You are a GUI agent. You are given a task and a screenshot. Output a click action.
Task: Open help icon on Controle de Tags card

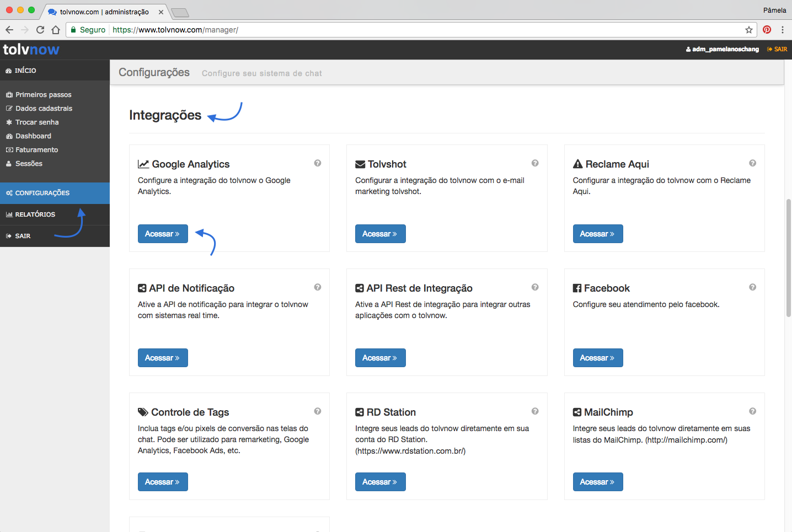(x=318, y=411)
